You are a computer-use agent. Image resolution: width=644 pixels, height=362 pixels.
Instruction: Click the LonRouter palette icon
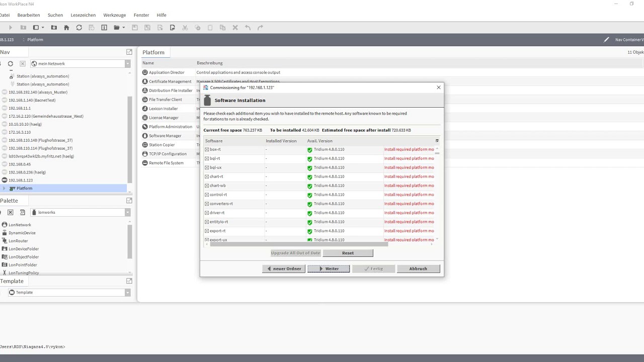[5, 241]
